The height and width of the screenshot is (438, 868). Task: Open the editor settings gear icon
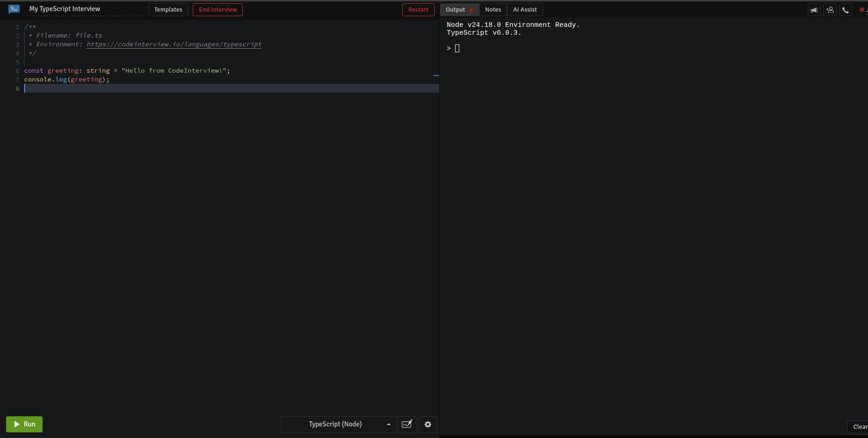pyautogui.click(x=428, y=424)
